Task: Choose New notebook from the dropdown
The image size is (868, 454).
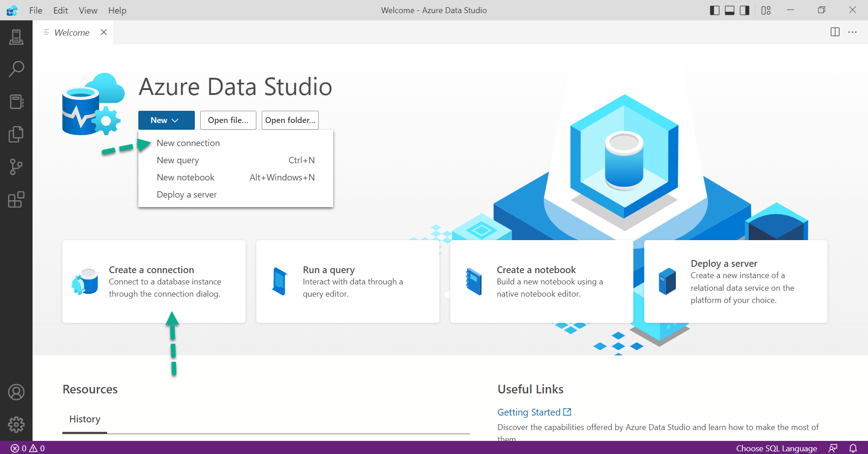Action: click(236, 177)
